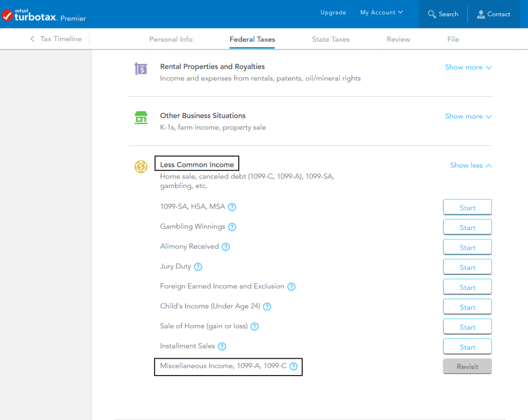
Task: Go back to Tax Timeline
Action: point(56,39)
